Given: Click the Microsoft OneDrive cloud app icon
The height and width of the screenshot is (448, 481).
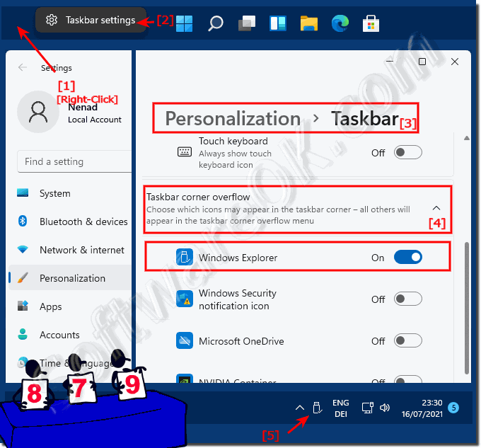Looking at the screenshot, I should [185, 340].
